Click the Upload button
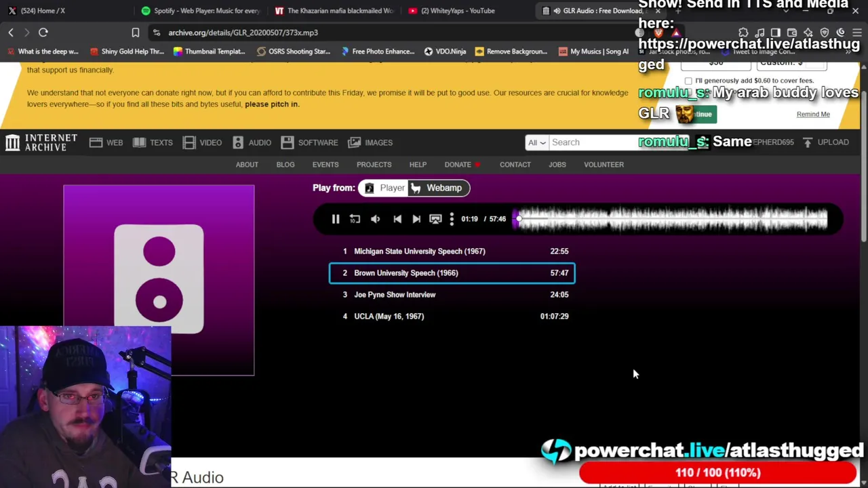Image resolution: width=868 pixels, height=488 pixels. pos(825,142)
